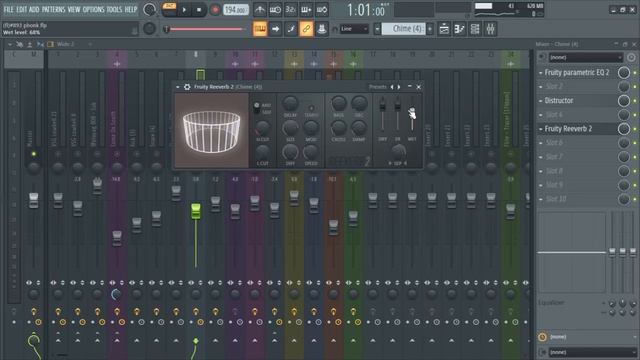Toggle the MID/SIDE switch in Reeverb
640x360 pixels.
pos(256,108)
